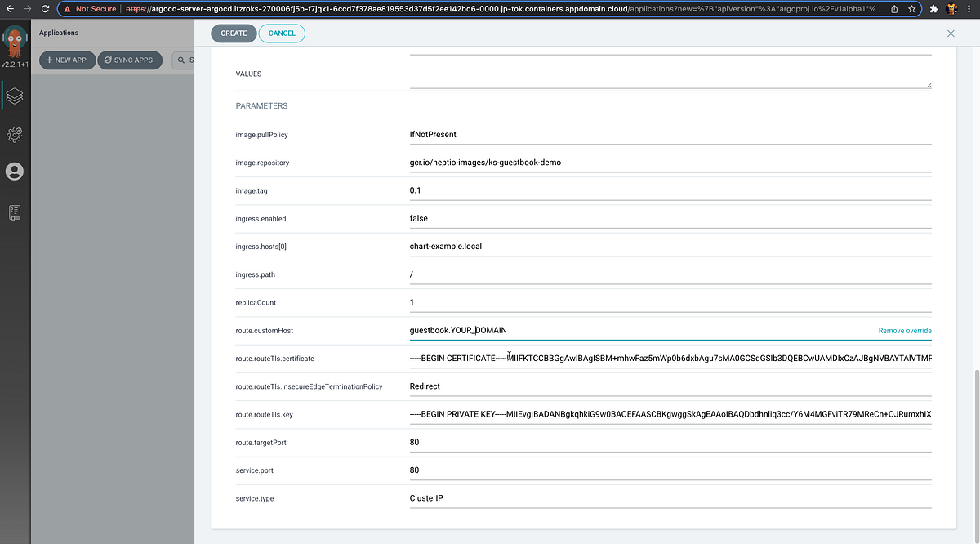Select the Applications layers icon in sidebar
The width and height of the screenshot is (980, 544).
point(15,96)
